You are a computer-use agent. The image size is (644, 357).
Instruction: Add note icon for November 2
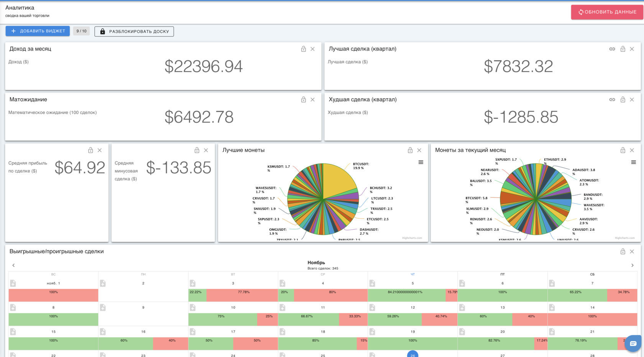[103, 283]
